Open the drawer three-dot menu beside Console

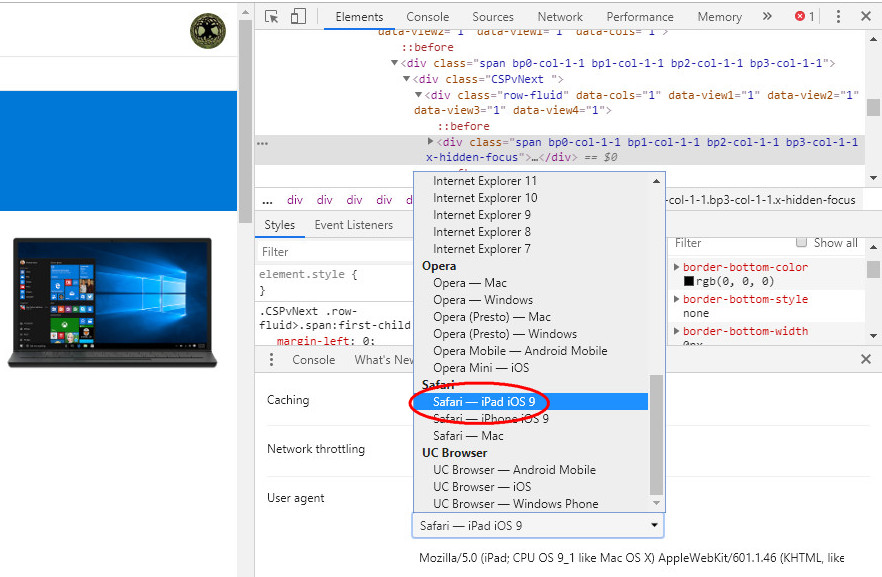(271, 359)
